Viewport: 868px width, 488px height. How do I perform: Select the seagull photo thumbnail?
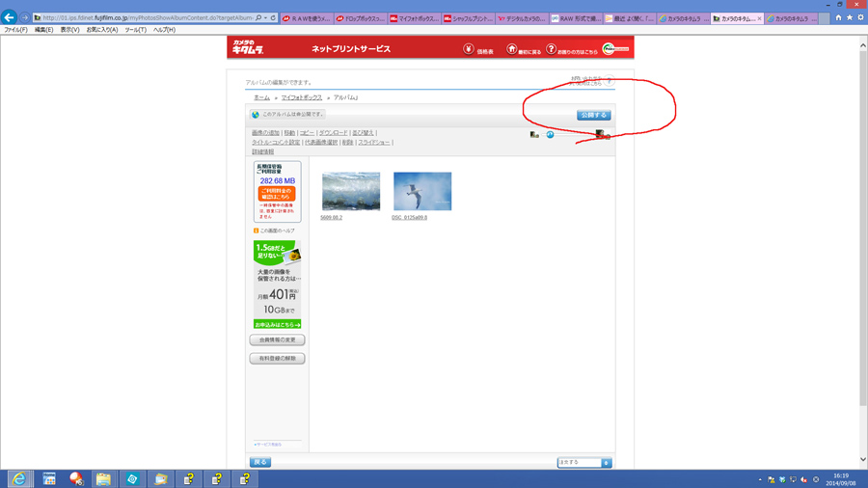click(422, 191)
